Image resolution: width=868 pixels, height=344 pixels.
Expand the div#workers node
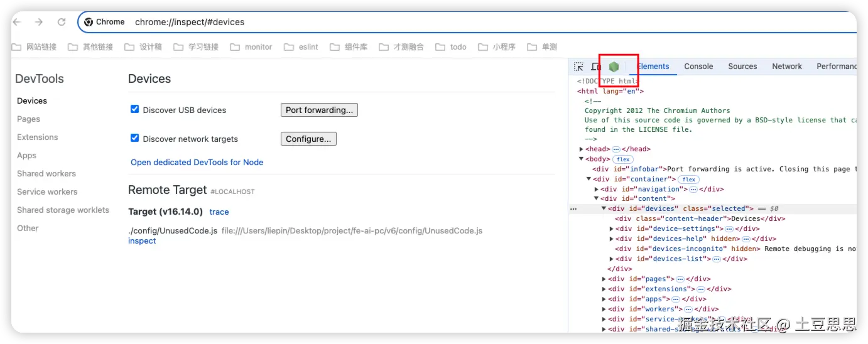(x=604, y=309)
